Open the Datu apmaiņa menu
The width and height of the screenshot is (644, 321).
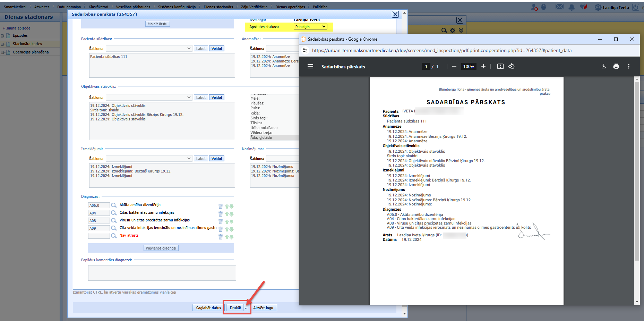[x=69, y=7]
